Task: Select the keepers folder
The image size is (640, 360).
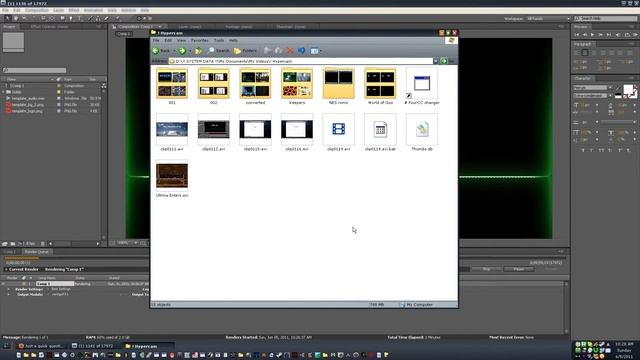Action: tap(297, 84)
